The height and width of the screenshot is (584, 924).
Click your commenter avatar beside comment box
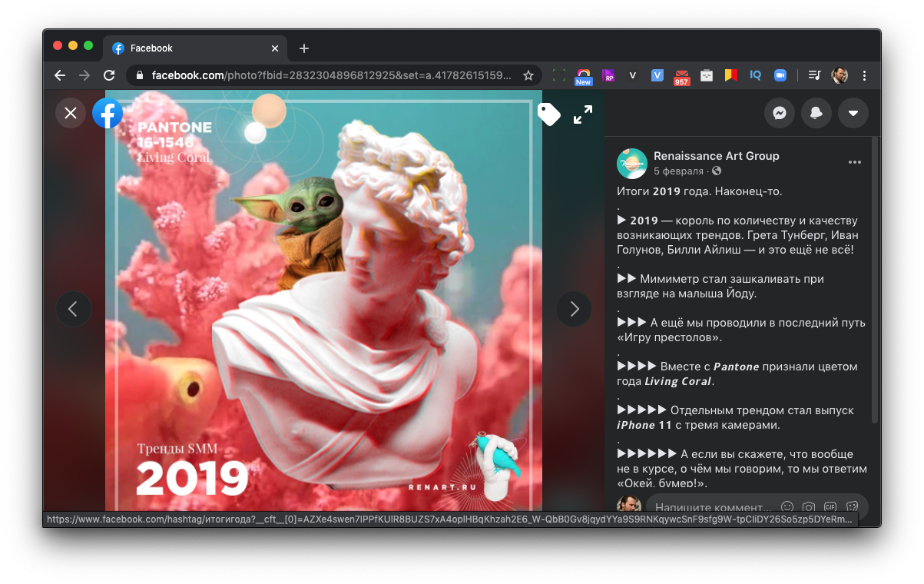(629, 504)
